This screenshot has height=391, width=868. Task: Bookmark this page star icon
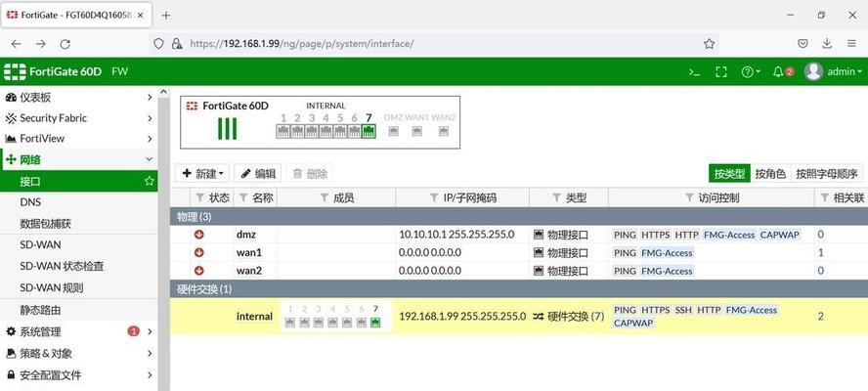point(709,44)
